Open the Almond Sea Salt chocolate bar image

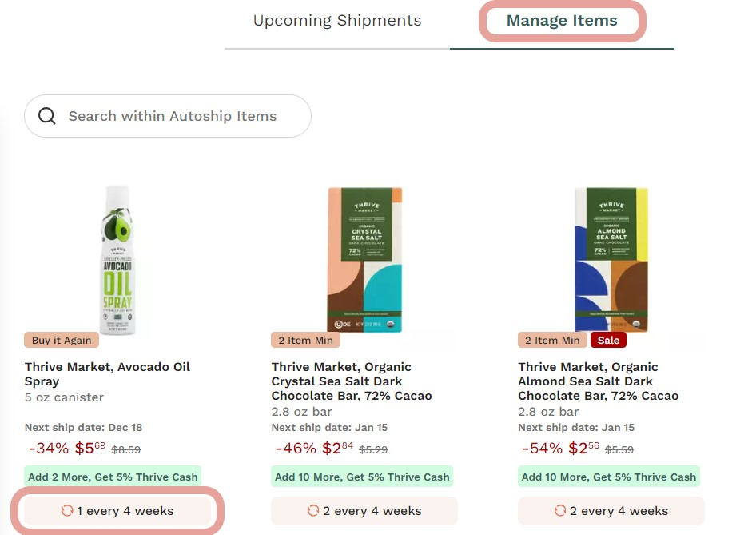coord(611,258)
